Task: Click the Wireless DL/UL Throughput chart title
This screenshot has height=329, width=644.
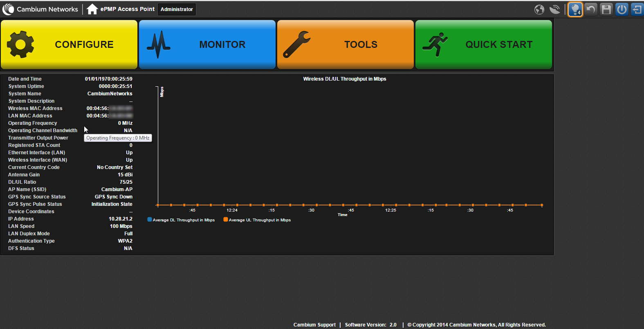Action: pyautogui.click(x=345, y=79)
